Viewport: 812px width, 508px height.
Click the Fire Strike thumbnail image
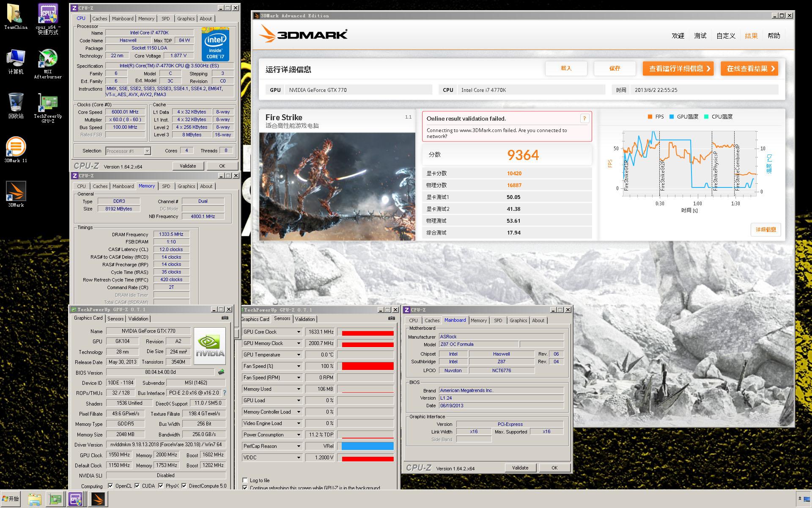pos(337,187)
